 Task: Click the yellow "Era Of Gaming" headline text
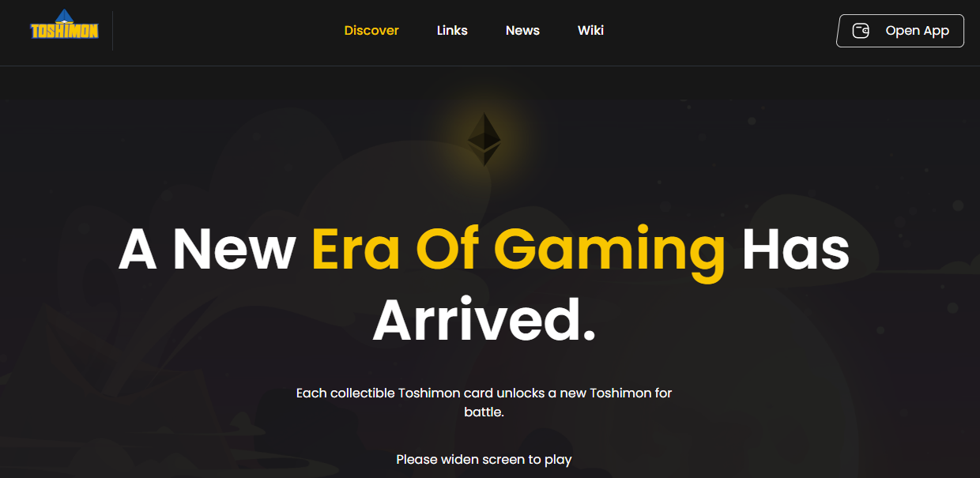(518, 250)
